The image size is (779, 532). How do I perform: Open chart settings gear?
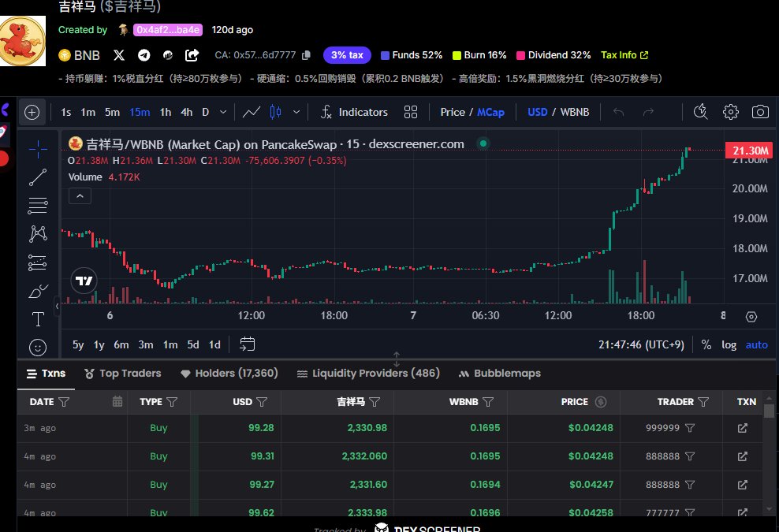[x=730, y=112]
